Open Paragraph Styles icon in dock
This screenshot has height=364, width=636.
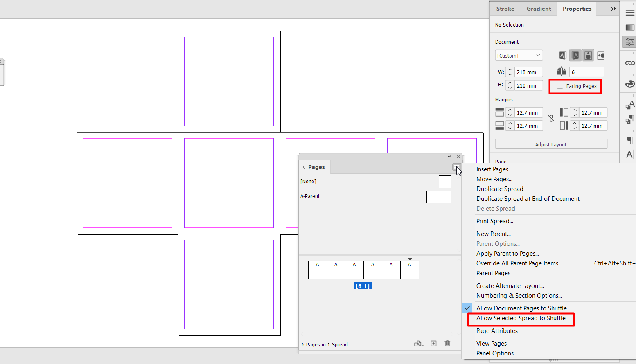tap(630, 119)
